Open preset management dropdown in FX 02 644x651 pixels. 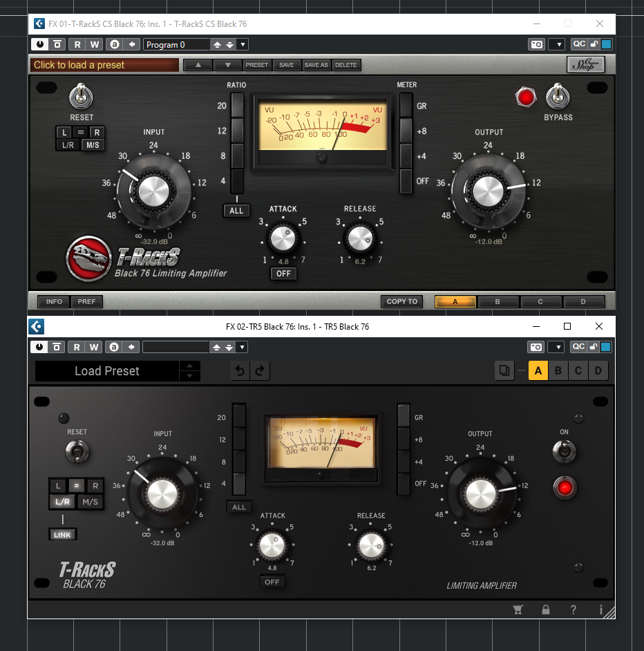point(242,347)
